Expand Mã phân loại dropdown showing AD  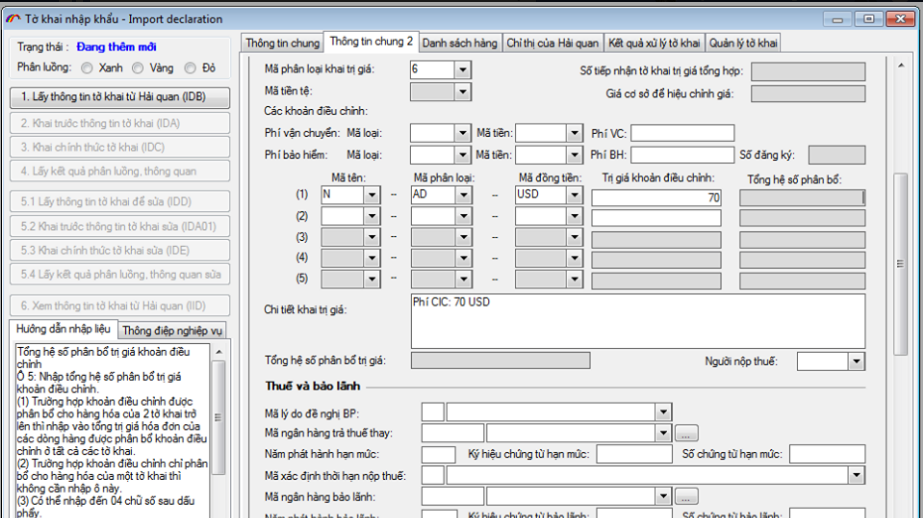tap(462, 196)
